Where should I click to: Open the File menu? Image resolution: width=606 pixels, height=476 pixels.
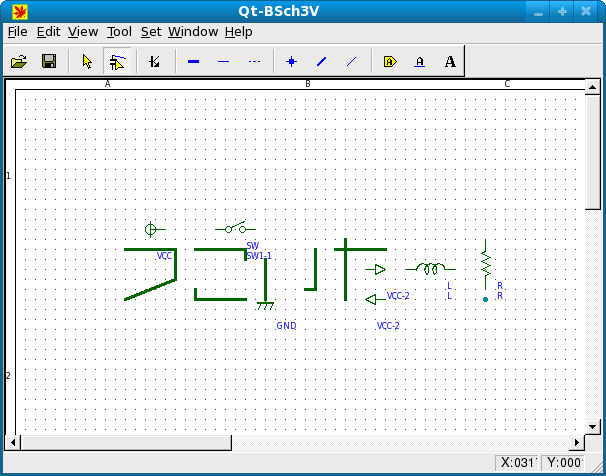(17, 32)
